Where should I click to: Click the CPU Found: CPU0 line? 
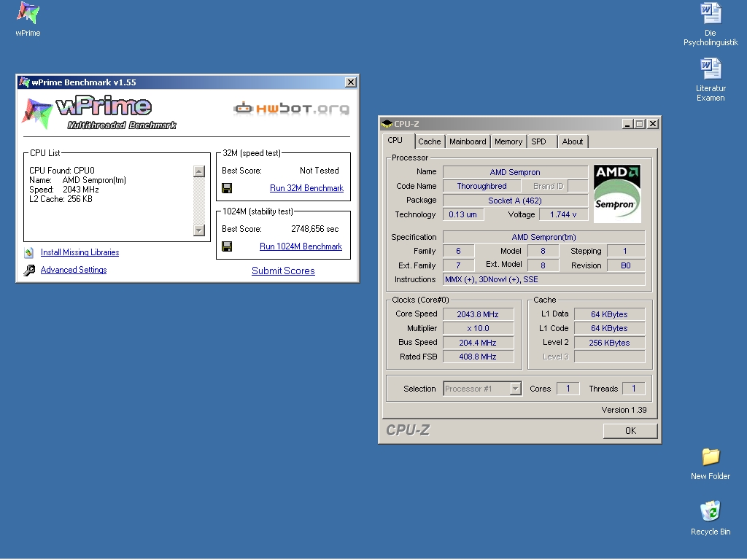point(62,171)
